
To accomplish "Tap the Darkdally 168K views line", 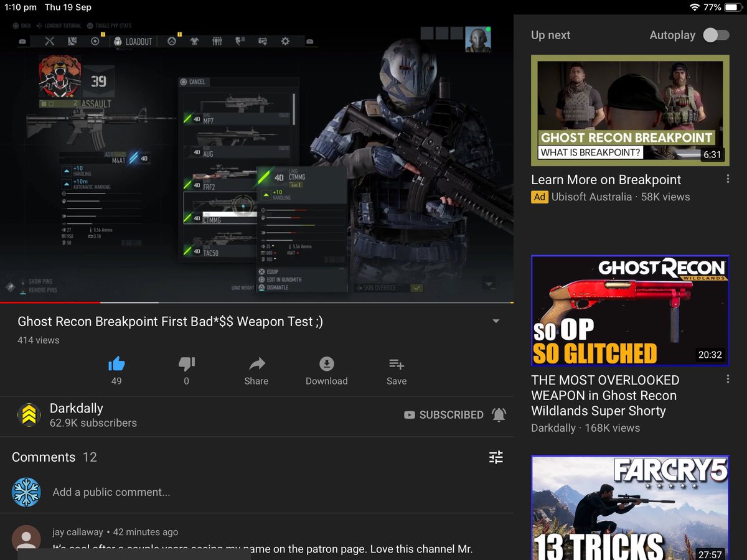I will [x=585, y=428].
